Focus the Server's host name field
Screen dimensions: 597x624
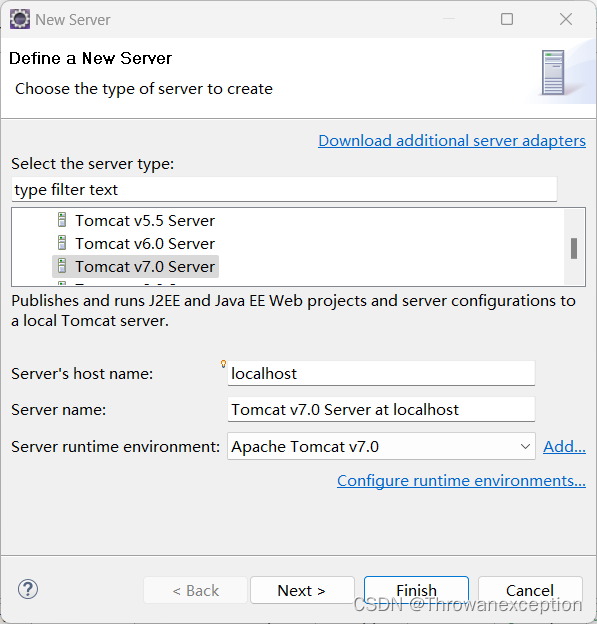pos(381,373)
